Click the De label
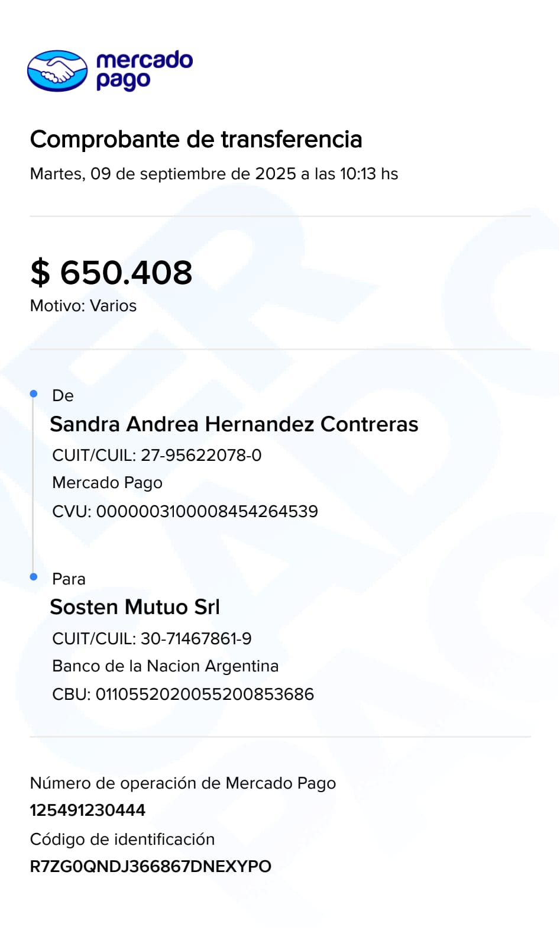560x930 pixels. pyautogui.click(x=63, y=396)
